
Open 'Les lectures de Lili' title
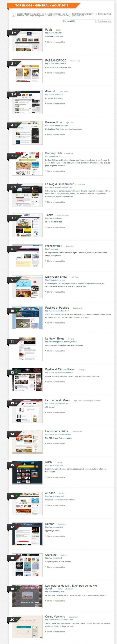(x=71, y=587)
